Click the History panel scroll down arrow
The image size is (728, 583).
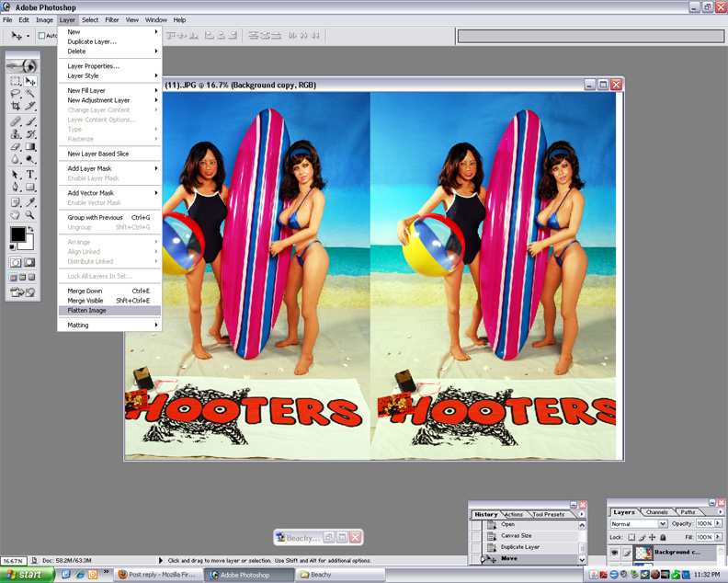[582, 560]
